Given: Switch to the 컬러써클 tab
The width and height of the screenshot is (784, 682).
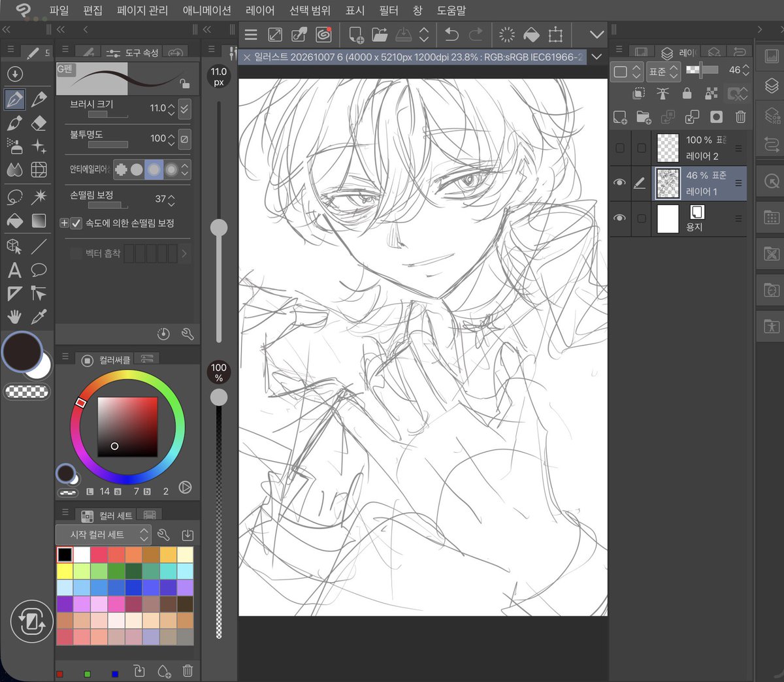Looking at the screenshot, I should [x=107, y=360].
